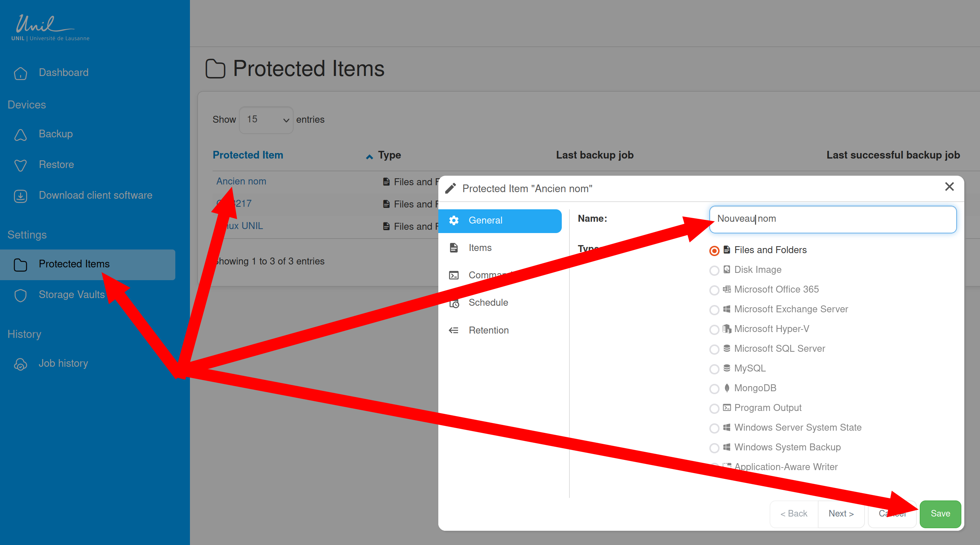
Task: Click the Storage Vaults shield icon
Action: pyautogui.click(x=20, y=296)
